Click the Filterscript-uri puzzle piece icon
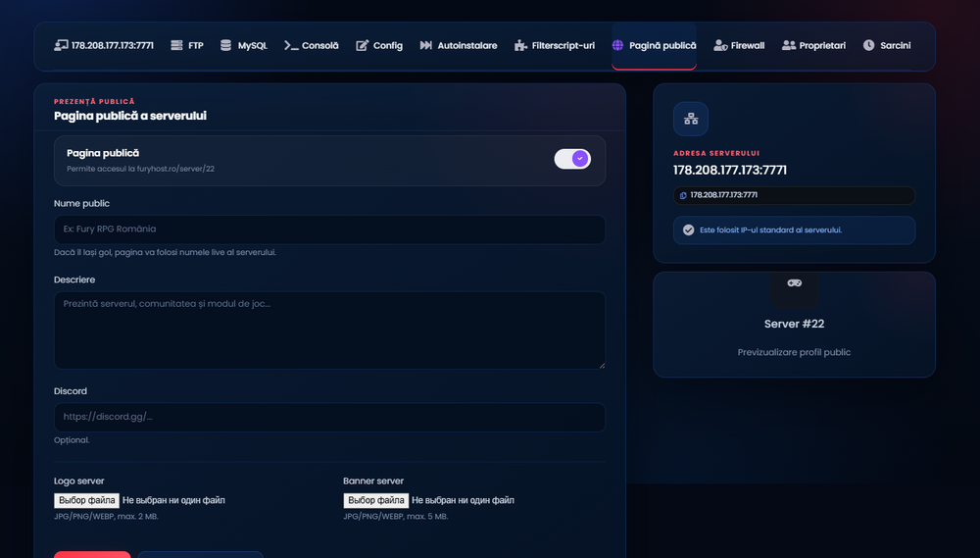The height and width of the screenshot is (558, 980). (x=520, y=45)
